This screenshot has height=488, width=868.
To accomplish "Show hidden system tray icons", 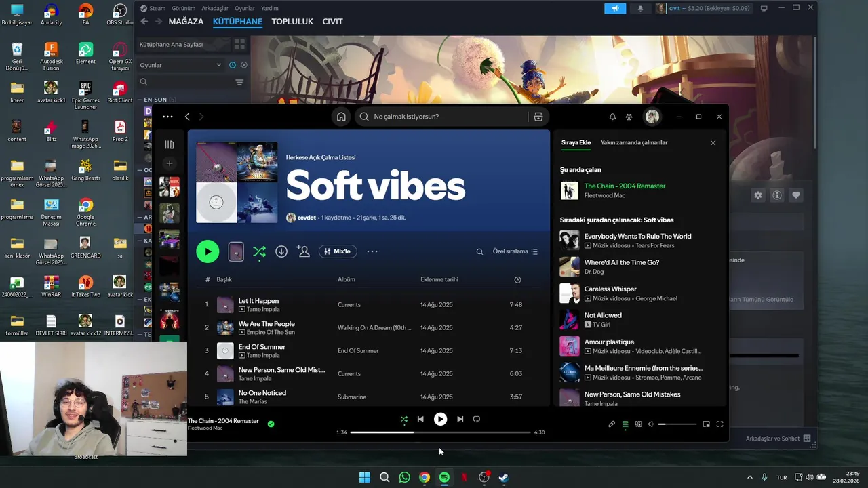I will click(x=749, y=477).
